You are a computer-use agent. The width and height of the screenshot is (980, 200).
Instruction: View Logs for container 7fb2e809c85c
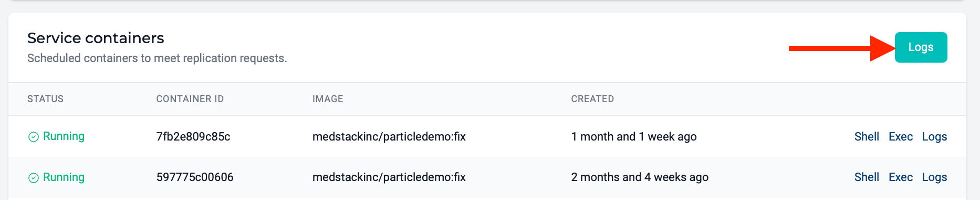tap(934, 137)
